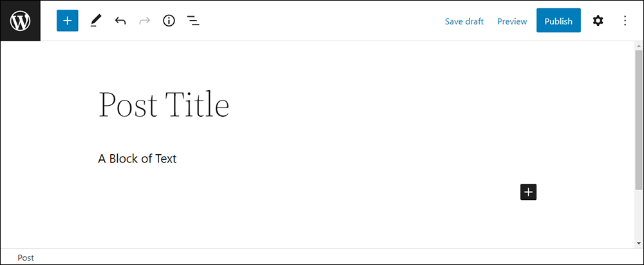Click the scrollbar down arrow

point(639,244)
